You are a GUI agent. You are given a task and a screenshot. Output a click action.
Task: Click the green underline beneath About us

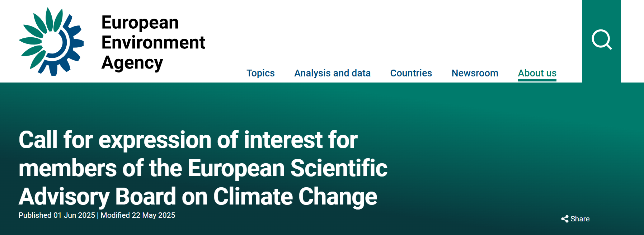(x=537, y=80)
